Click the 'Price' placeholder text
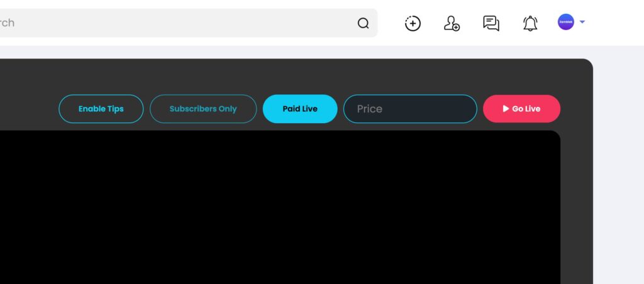 pyautogui.click(x=370, y=109)
